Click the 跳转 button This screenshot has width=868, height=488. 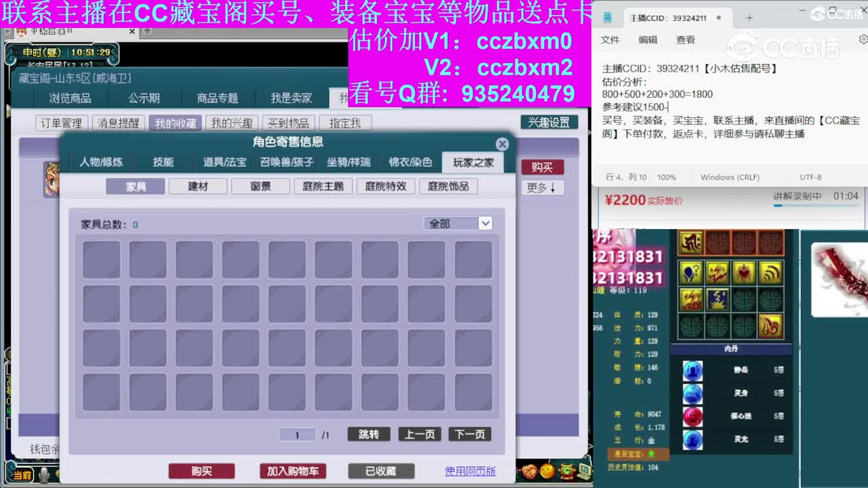click(368, 434)
